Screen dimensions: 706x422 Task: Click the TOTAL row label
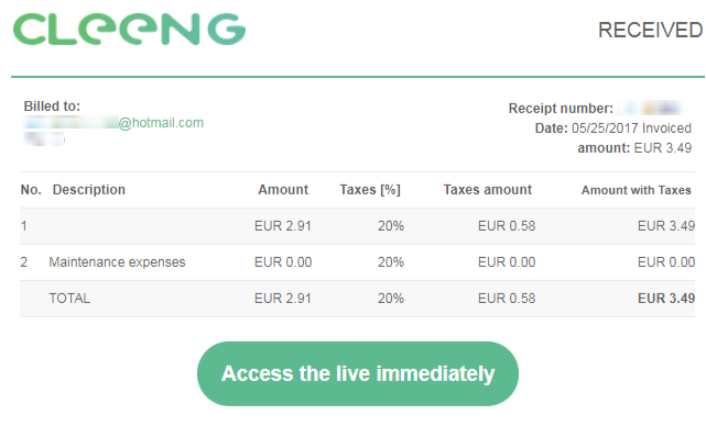click(x=69, y=298)
